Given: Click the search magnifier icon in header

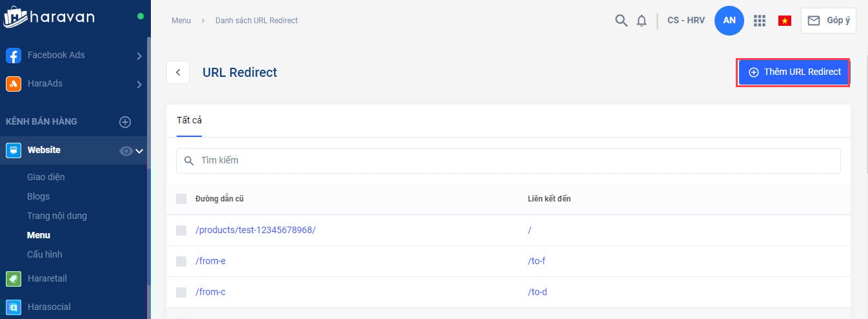Looking at the screenshot, I should click(621, 21).
